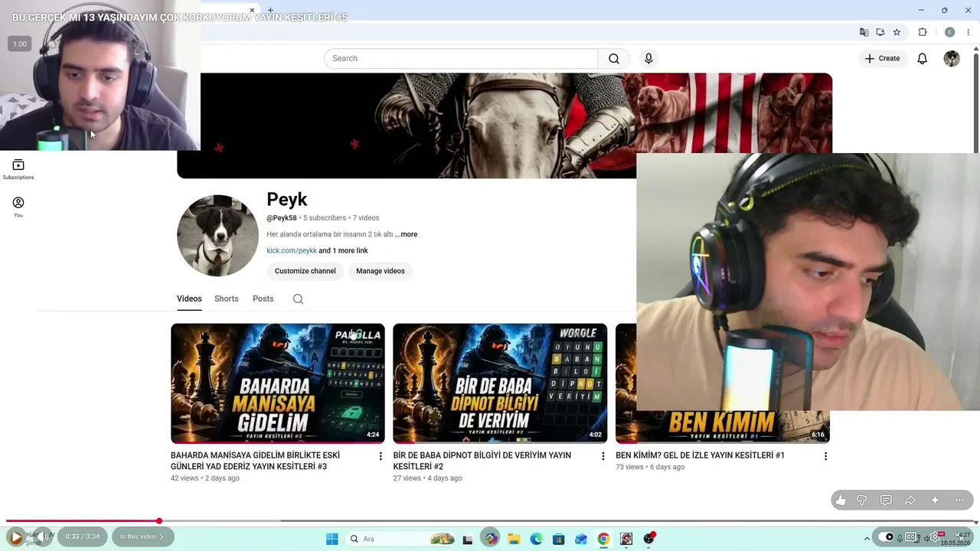Open Subscriptions in the YouTube sidebar
980x551 pixels.
(18, 169)
